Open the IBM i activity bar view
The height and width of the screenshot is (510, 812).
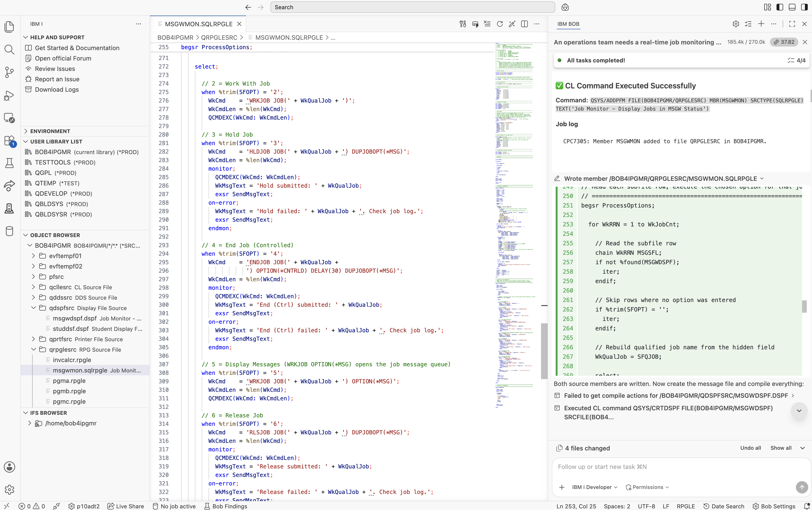coord(9,209)
